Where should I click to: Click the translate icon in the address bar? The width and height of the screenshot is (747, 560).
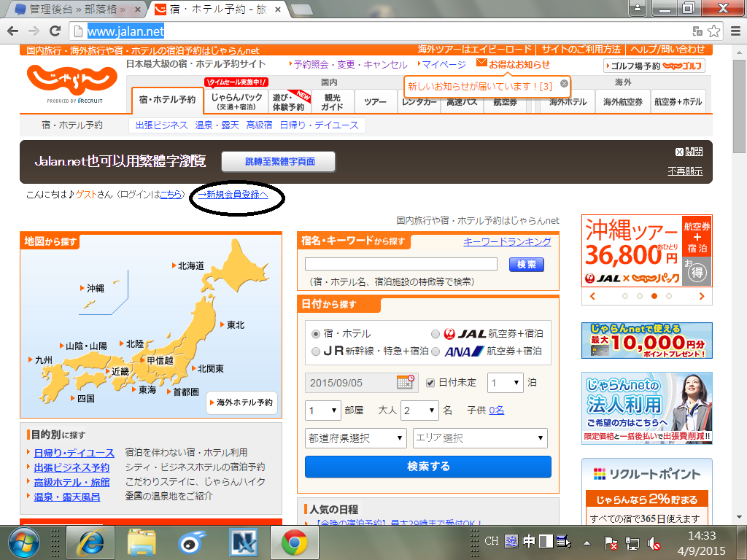tap(697, 31)
